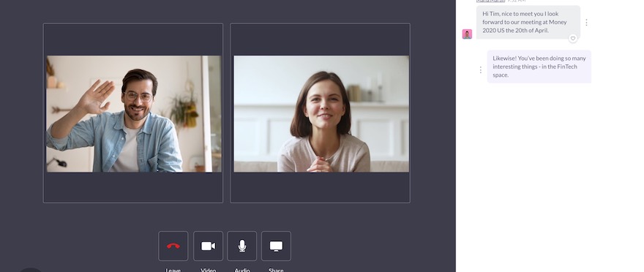Open the sender's pink avatar
The image size is (644, 272).
[467, 34]
